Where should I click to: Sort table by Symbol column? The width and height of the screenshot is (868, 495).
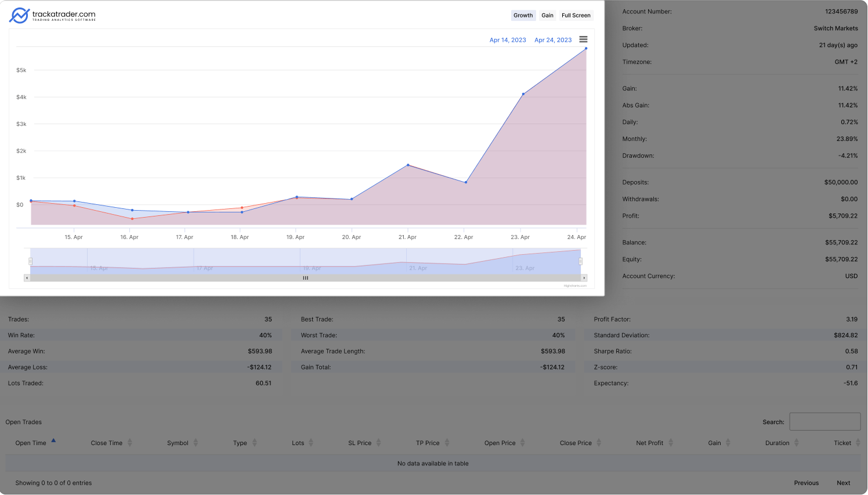[x=178, y=443]
